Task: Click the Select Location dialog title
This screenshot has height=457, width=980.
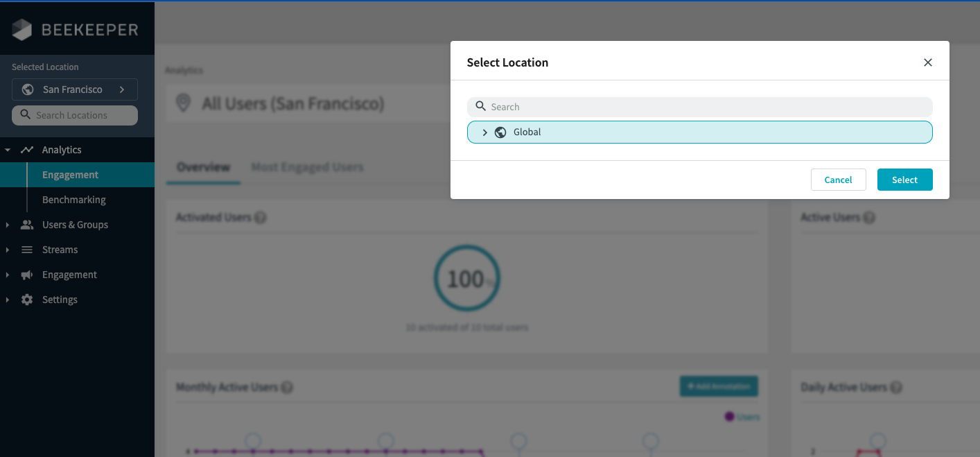Action: tap(507, 62)
